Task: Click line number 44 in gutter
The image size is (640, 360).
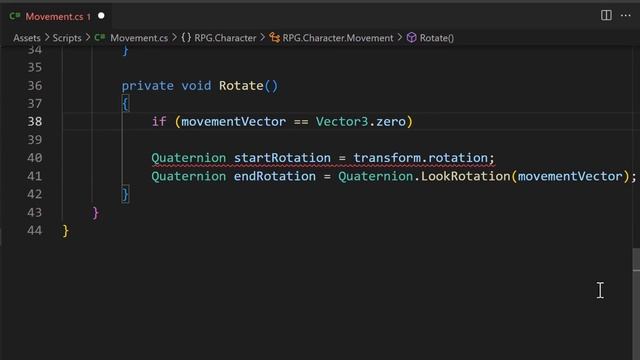Action: pyautogui.click(x=35, y=231)
